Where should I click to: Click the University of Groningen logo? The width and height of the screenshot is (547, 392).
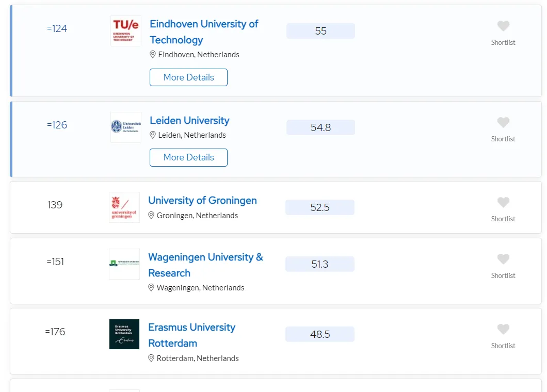click(x=124, y=207)
